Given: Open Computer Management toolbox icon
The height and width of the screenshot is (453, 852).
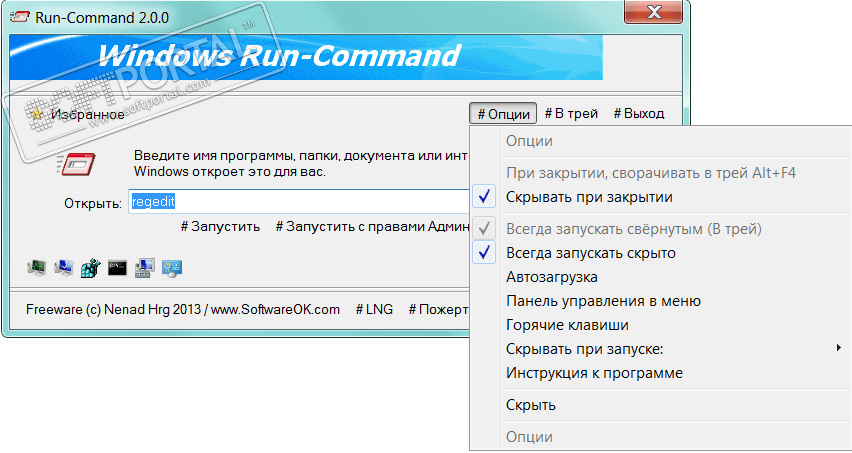Looking at the screenshot, I should pyautogui.click(x=145, y=267).
